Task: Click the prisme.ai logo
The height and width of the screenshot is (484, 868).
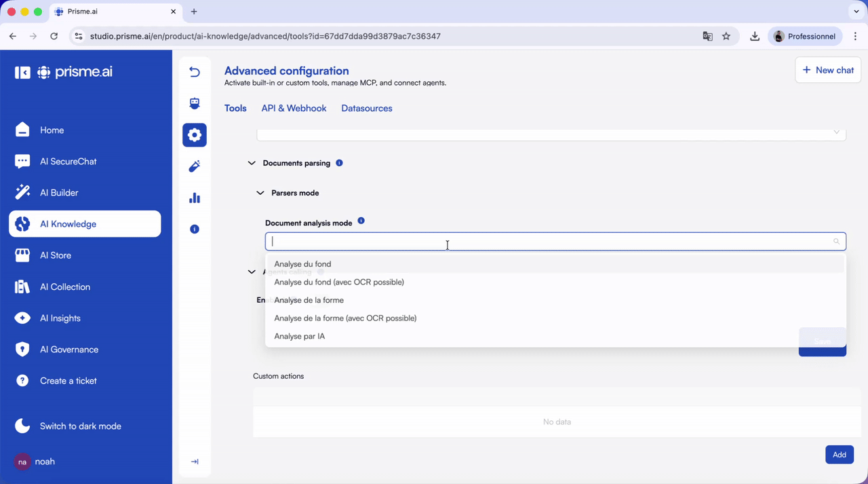Action: (x=75, y=72)
